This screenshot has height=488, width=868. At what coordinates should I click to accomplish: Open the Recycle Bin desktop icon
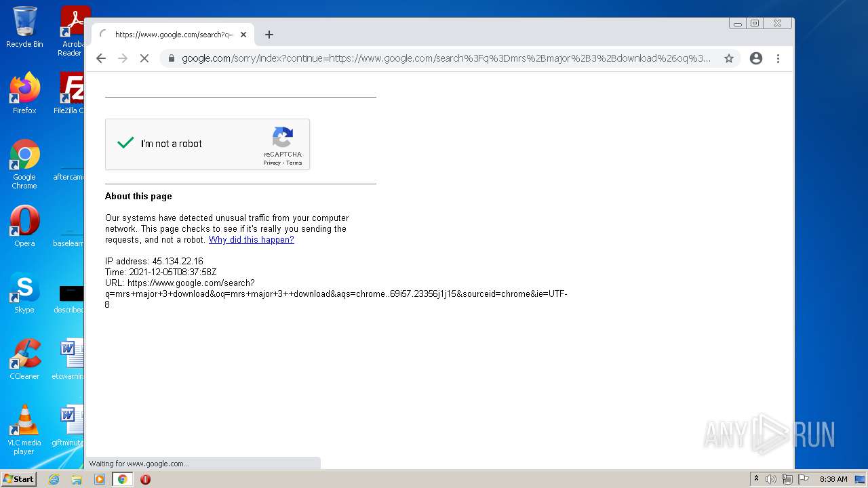24,27
